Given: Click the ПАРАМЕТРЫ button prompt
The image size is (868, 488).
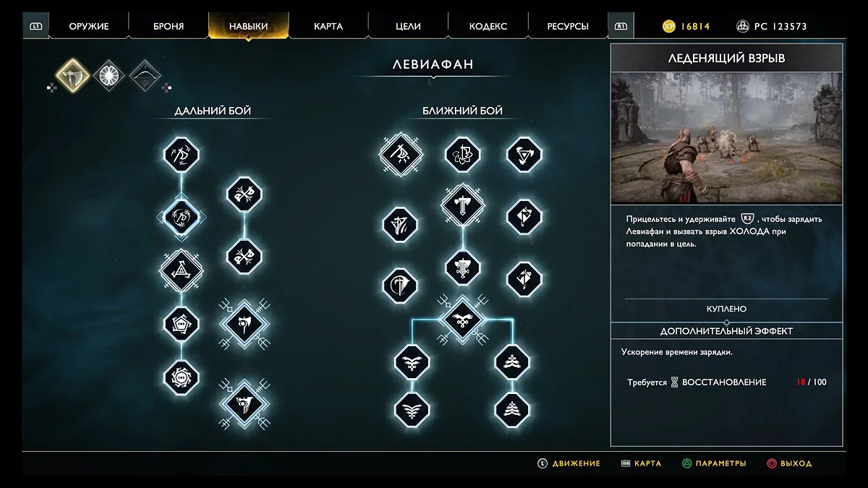Looking at the screenshot, I should (713, 463).
